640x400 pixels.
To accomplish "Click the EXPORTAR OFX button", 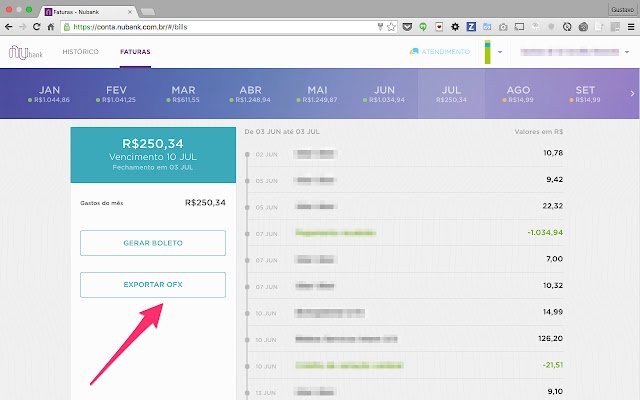I will point(153,284).
